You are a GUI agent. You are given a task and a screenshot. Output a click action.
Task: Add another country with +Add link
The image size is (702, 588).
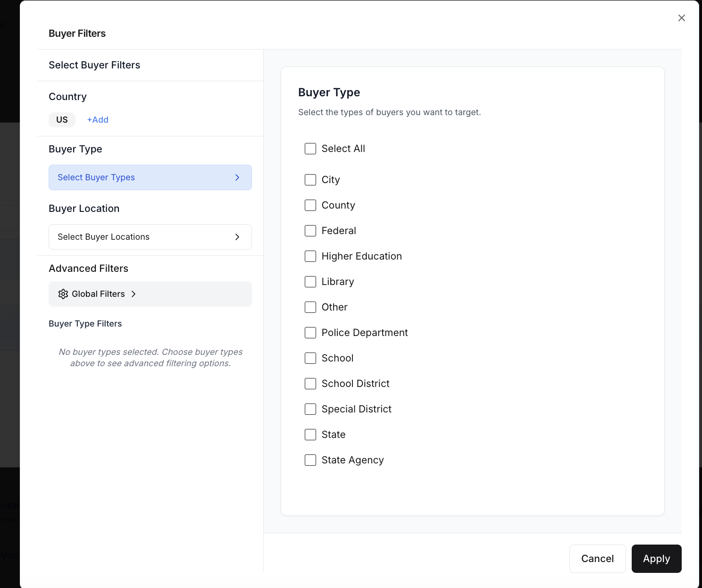(x=98, y=119)
